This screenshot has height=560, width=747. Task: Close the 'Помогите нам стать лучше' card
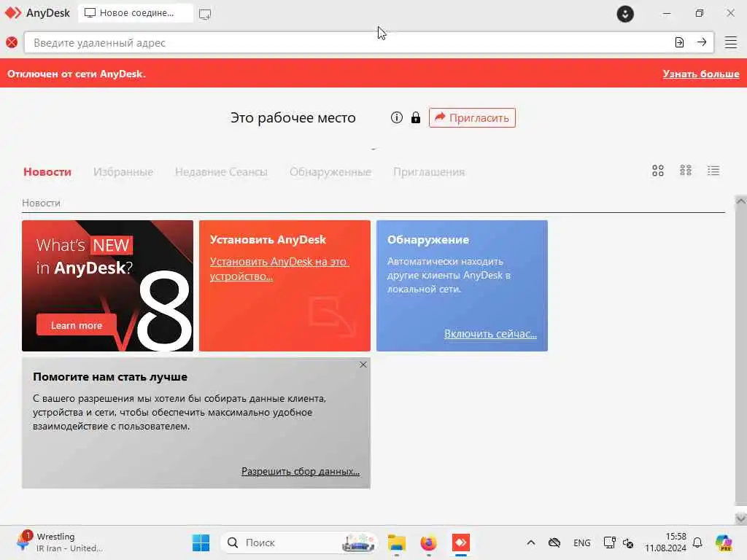(x=363, y=365)
